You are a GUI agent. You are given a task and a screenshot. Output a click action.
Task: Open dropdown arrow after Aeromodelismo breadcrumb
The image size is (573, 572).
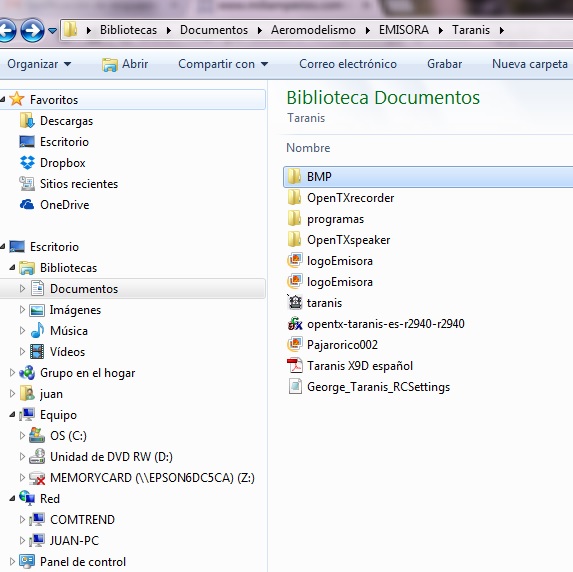(368, 30)
